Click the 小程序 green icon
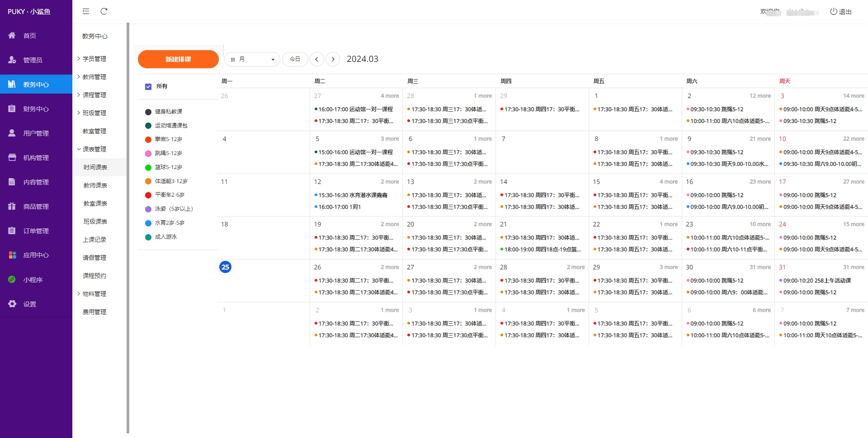 (12, 279)
